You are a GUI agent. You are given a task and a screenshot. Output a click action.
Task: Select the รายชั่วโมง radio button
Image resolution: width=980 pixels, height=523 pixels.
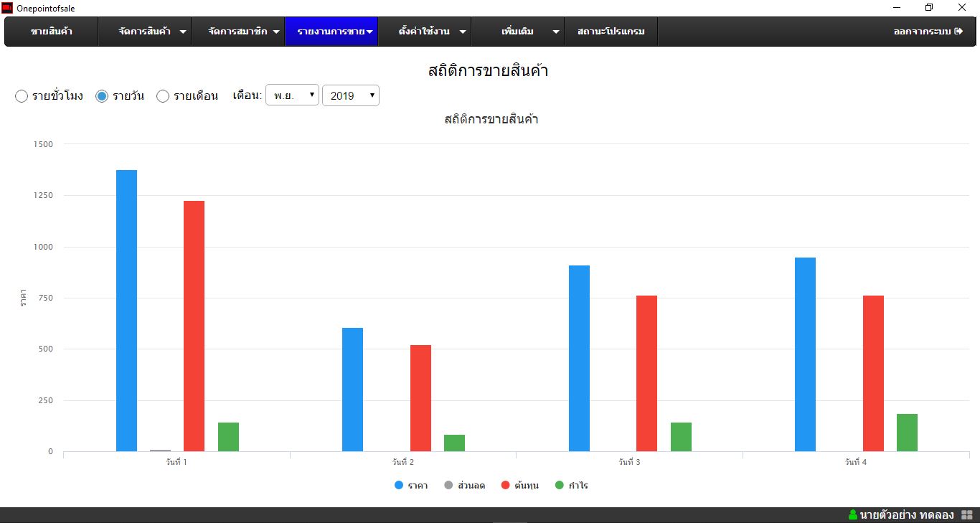pyautogui.click(x=22, y=96)
